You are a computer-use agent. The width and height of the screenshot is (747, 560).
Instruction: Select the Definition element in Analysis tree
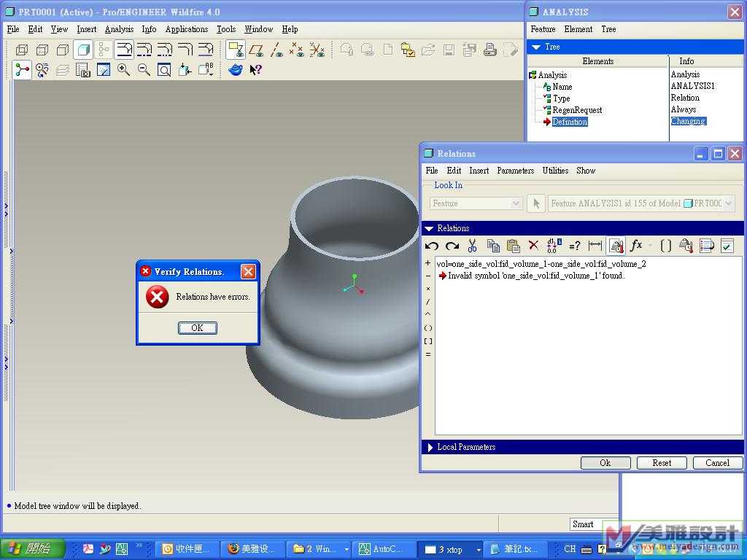coord(569,122)
